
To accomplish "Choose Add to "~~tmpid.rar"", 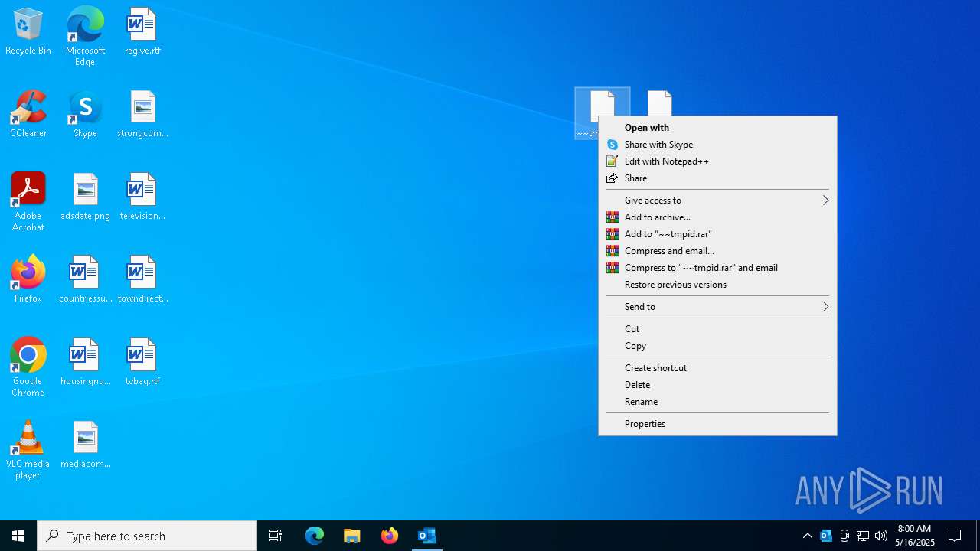I will 717,234.
